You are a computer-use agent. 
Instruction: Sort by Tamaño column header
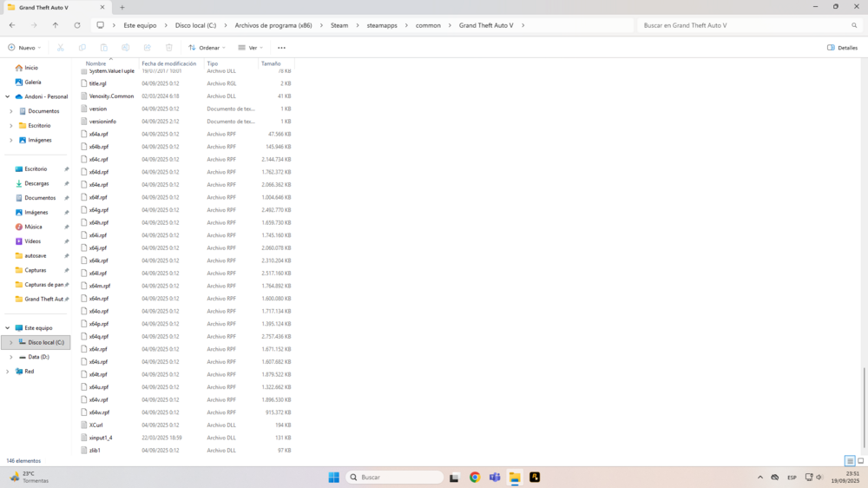click(x=271, y=63)
